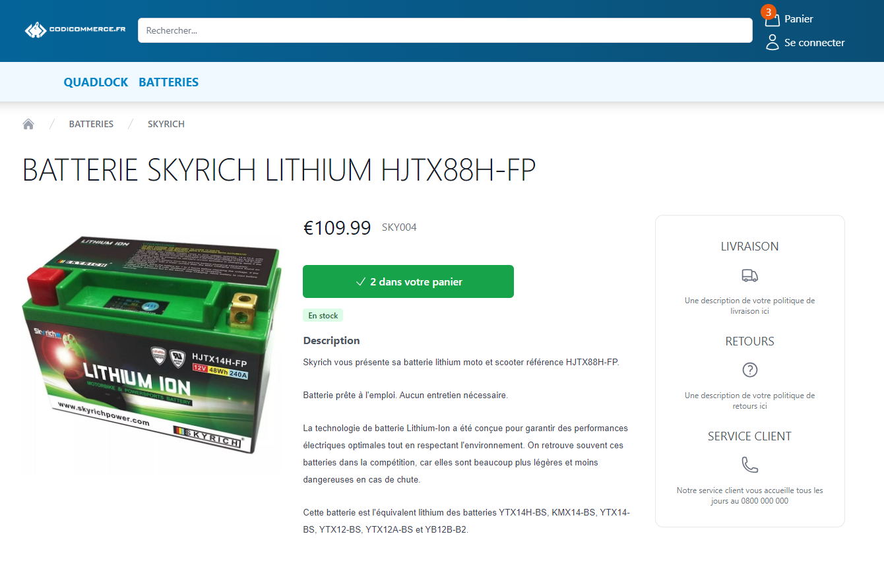Focus the Rechercher search field

(445, 30)
